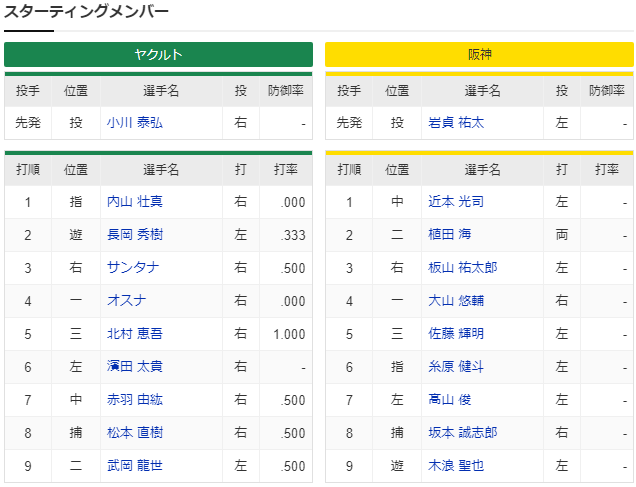Click 打順 header in 阪神 batting table
This screenshot has height=487, width=636.
349,169
